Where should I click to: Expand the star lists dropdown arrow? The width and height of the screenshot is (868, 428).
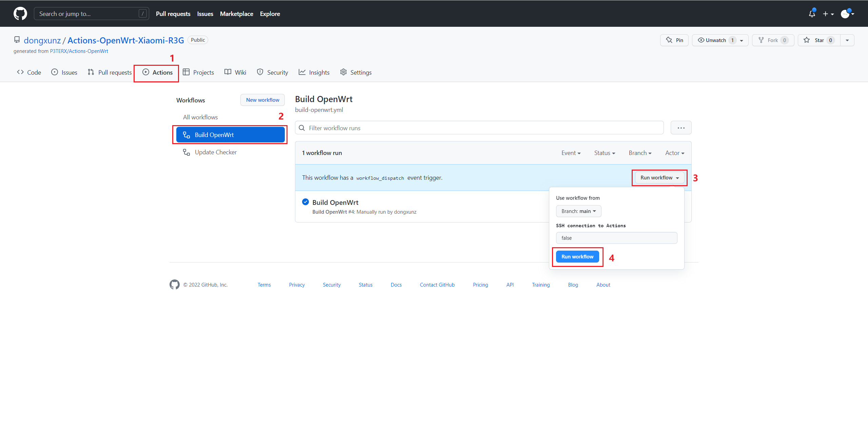847,40
